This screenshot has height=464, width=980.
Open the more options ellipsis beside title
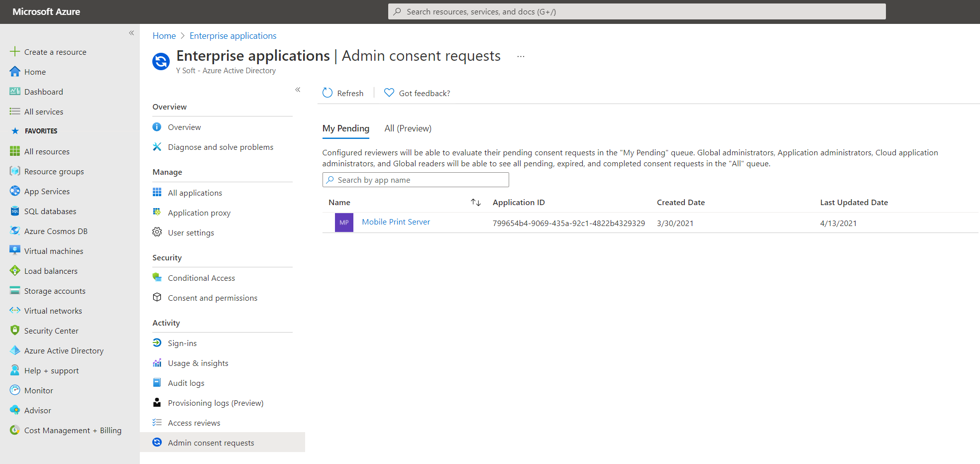click(521, 56)
